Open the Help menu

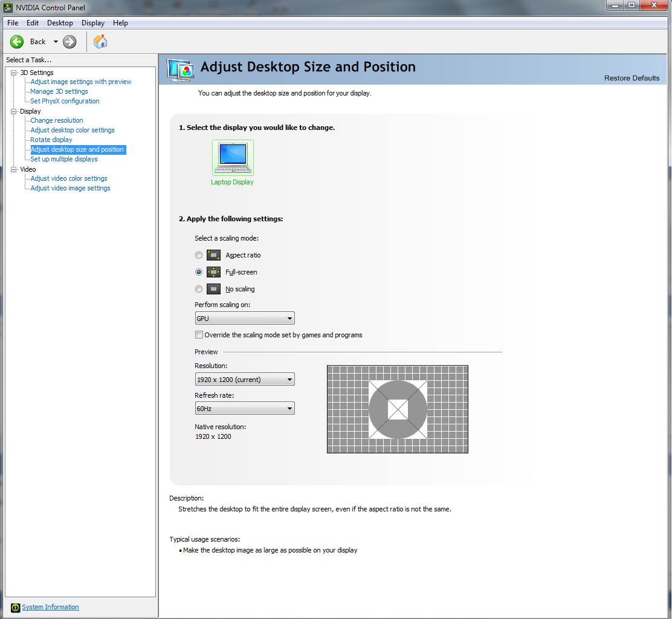click(x=120, y=23)
